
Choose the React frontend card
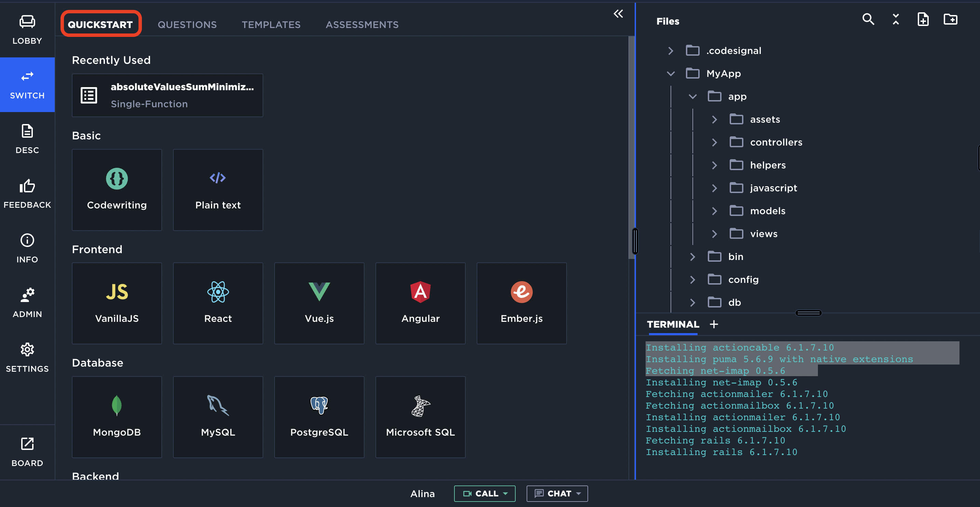click(x=218, y=303)
